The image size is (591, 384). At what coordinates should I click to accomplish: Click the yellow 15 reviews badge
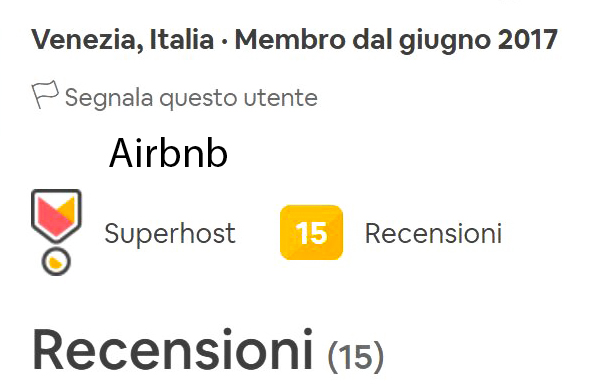click(x=311, y=233)
